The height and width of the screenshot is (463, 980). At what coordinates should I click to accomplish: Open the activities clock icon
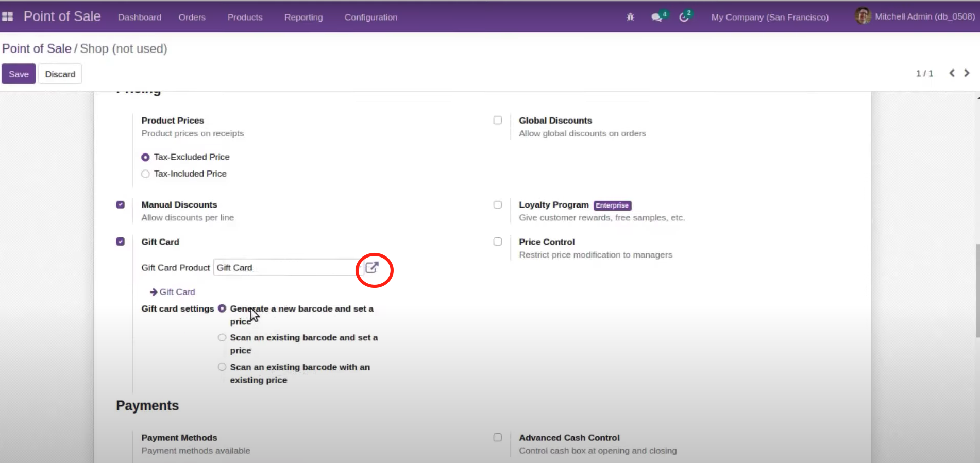(x=684, y=17)
